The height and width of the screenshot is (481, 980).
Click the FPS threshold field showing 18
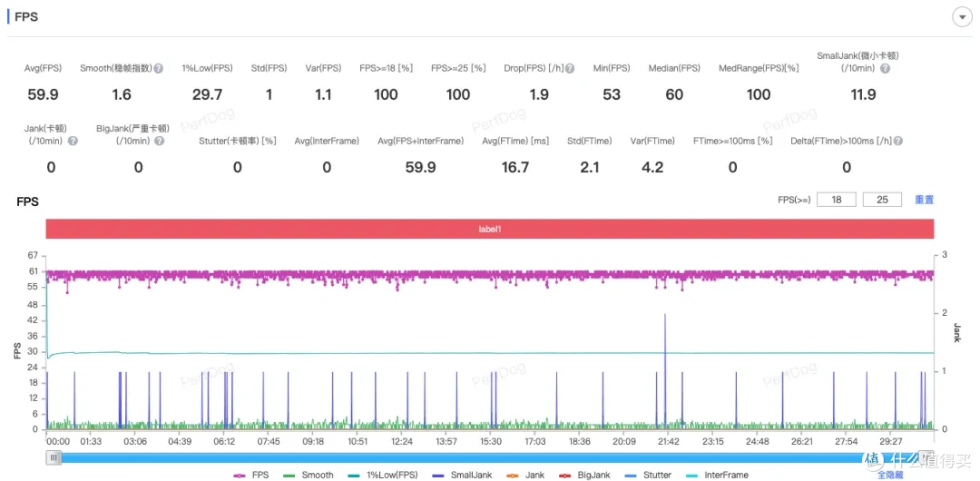click(835, 200)
